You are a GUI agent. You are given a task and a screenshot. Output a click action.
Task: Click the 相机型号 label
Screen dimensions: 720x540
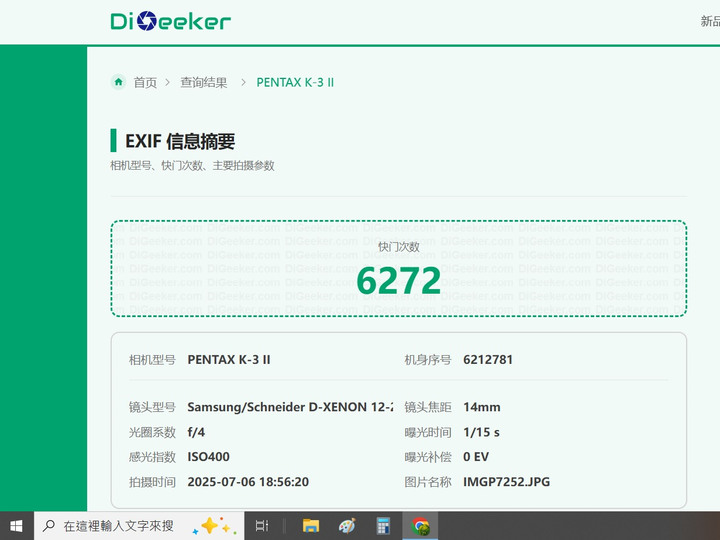(x=152, y=360)
